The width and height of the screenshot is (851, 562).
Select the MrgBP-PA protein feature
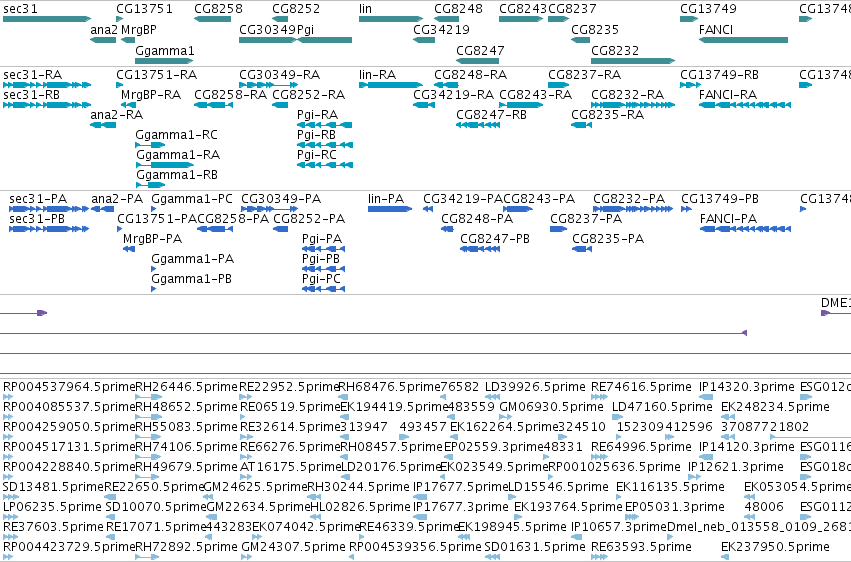click(x=129, y=249)
